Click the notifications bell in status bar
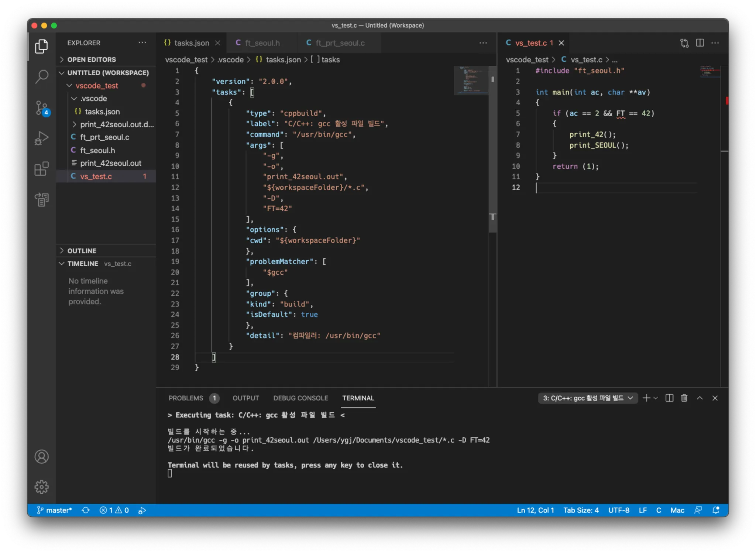 [x=716, y=510]
